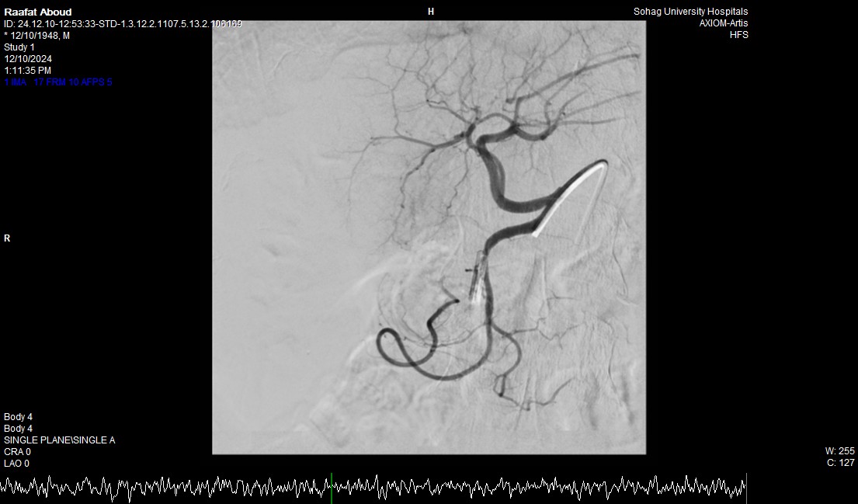
Task: Click the SINGLE PLANE\SINGLE A label
Action: point(59,440)
